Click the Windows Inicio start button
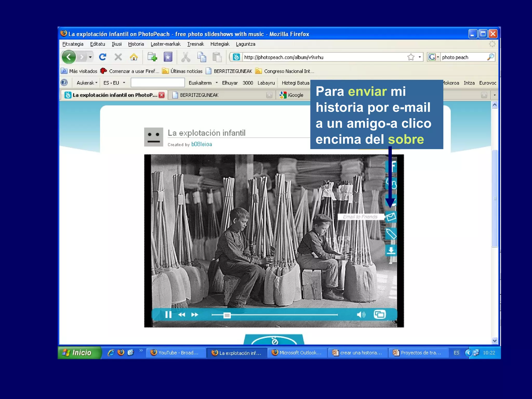532x399 pixels. tap(79, 353)
